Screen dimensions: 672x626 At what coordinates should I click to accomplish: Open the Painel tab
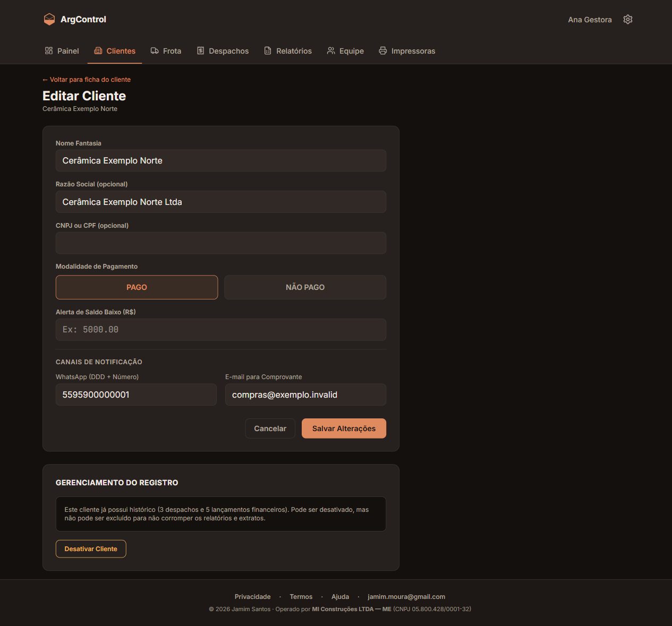tap(62, 51)
